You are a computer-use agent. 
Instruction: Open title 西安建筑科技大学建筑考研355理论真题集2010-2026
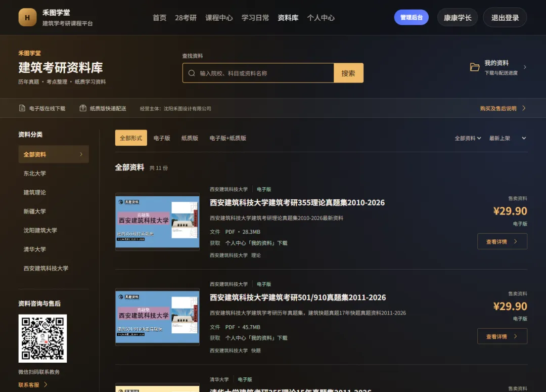click(297, 202)
